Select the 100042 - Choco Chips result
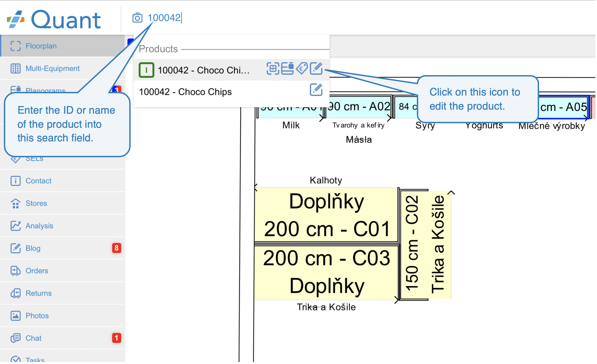The image size is (597, 364). click(232, 92)
